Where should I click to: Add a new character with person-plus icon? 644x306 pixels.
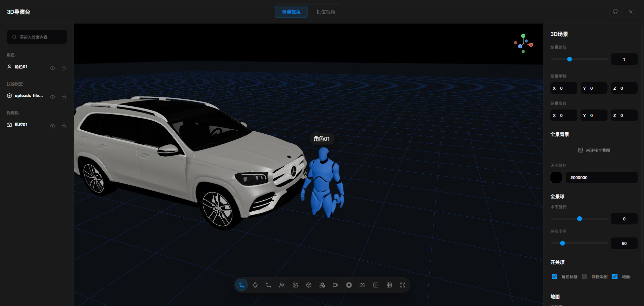282,285
